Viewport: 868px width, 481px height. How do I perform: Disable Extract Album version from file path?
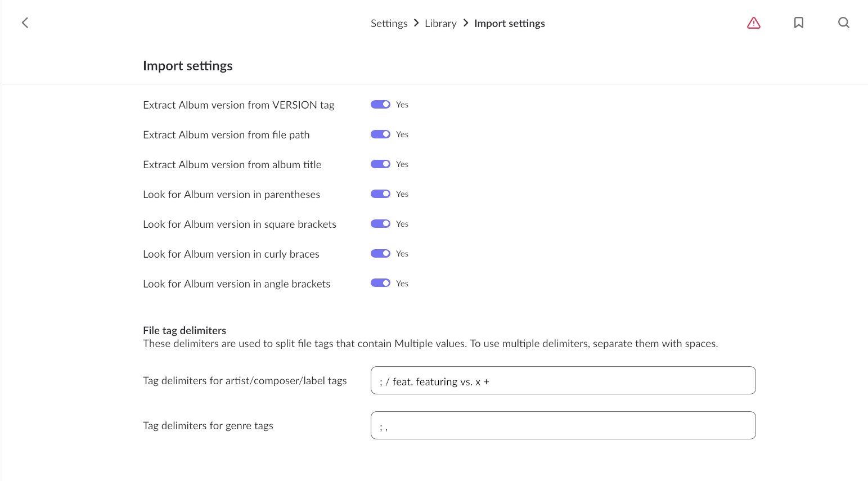tap(380, 134)
